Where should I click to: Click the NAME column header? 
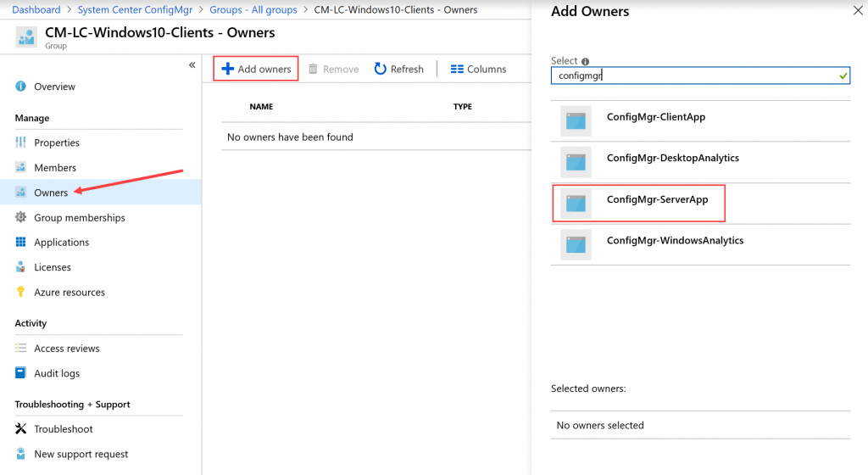point(261,106)
